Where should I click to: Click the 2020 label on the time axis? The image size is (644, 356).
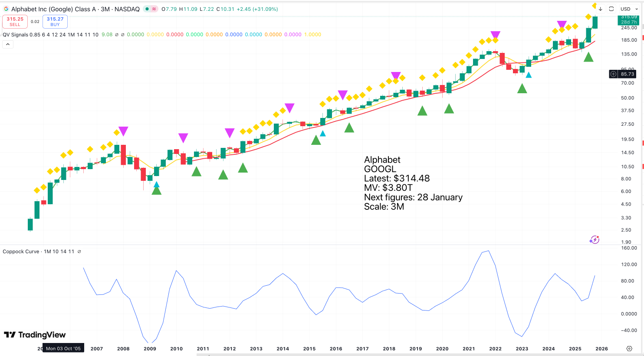tap(442, 349)
